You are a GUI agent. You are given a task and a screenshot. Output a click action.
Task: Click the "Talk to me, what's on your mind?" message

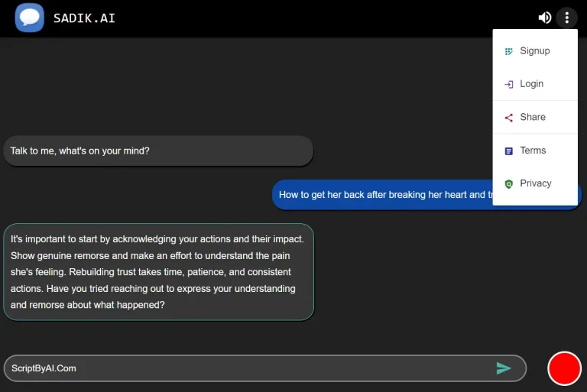(x=158, y=151)
